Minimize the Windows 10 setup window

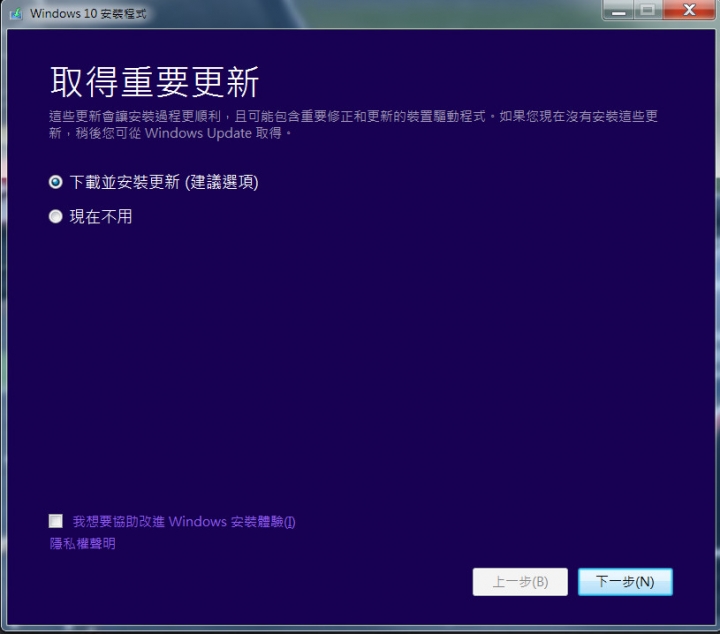pos(618,10)
